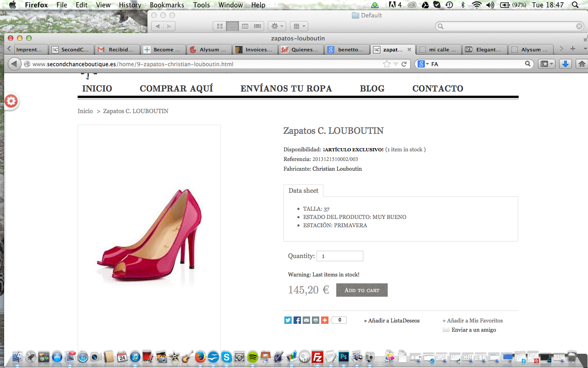Open the URL history dropdown arrow
588x368 pixels.
(396, 64)
